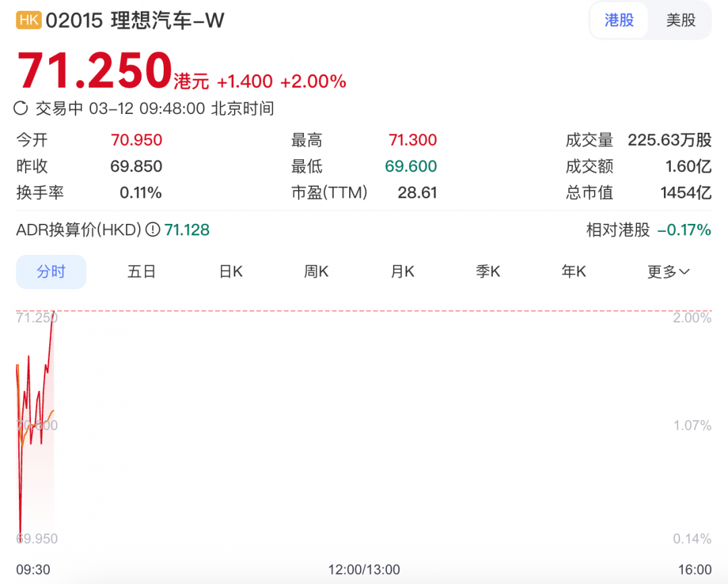Click the refresh circle icon beside 交易中
728x584 pixels.
click(x=20, y=109)
